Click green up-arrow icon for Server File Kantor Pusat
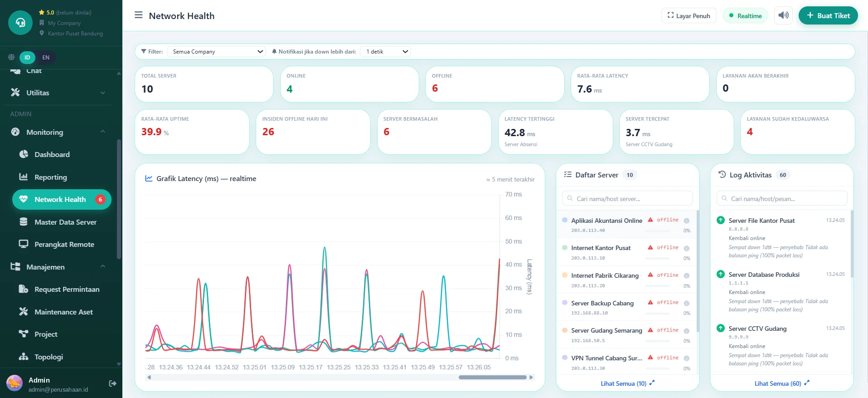Image resolution: width=868 pixels, height=398 pixels. 721,220
